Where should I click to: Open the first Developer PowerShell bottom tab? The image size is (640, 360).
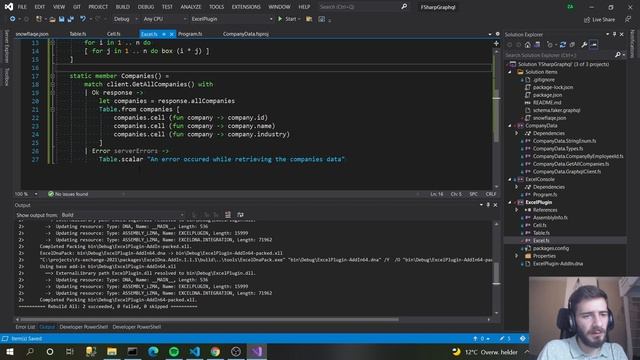(84, 327)
